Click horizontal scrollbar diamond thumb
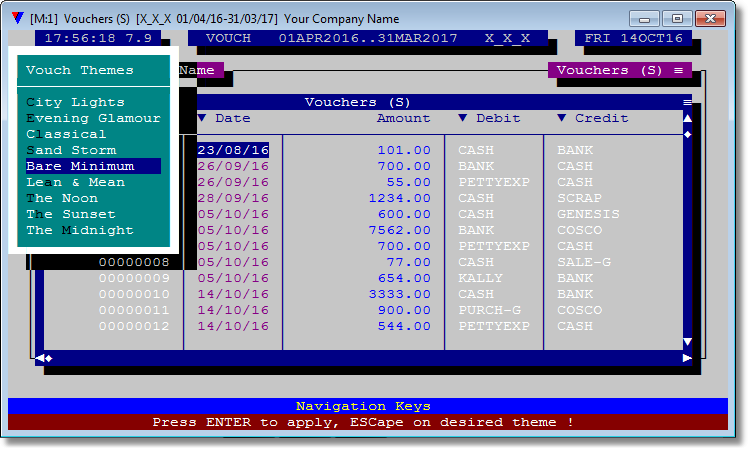 coord(49,358)
